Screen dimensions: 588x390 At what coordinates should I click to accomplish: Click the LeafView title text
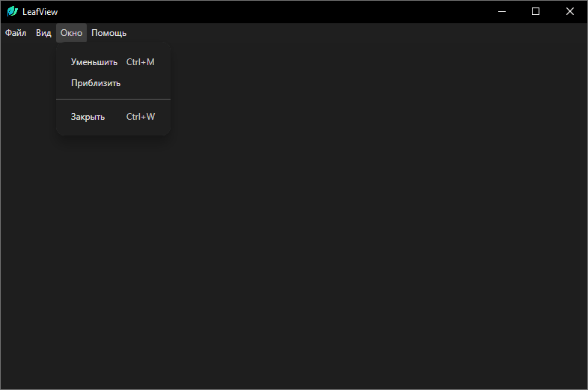40,11
